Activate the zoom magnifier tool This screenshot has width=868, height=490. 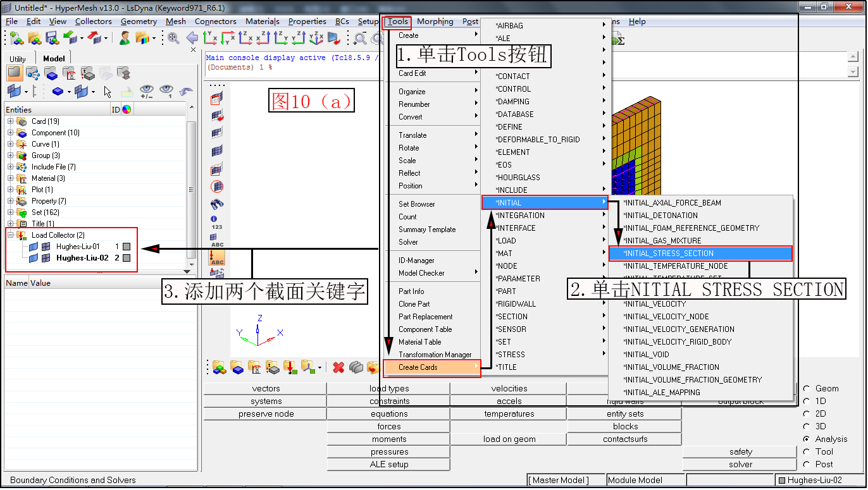(172, 38)
